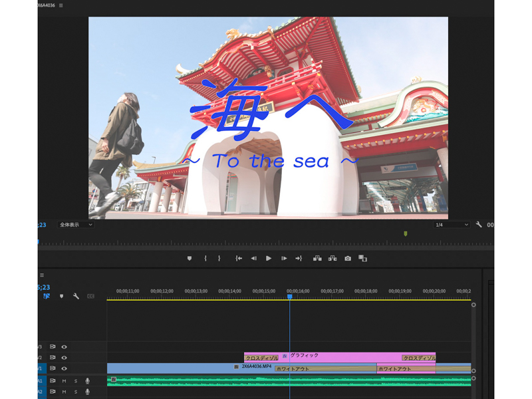Click the timeline timecode display
This screenshot has width=532, height=399.
point(44,287)
